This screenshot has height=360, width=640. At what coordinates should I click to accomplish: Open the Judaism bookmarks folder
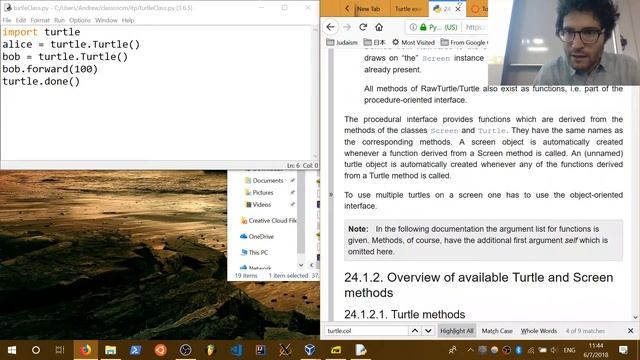point(342,42)
